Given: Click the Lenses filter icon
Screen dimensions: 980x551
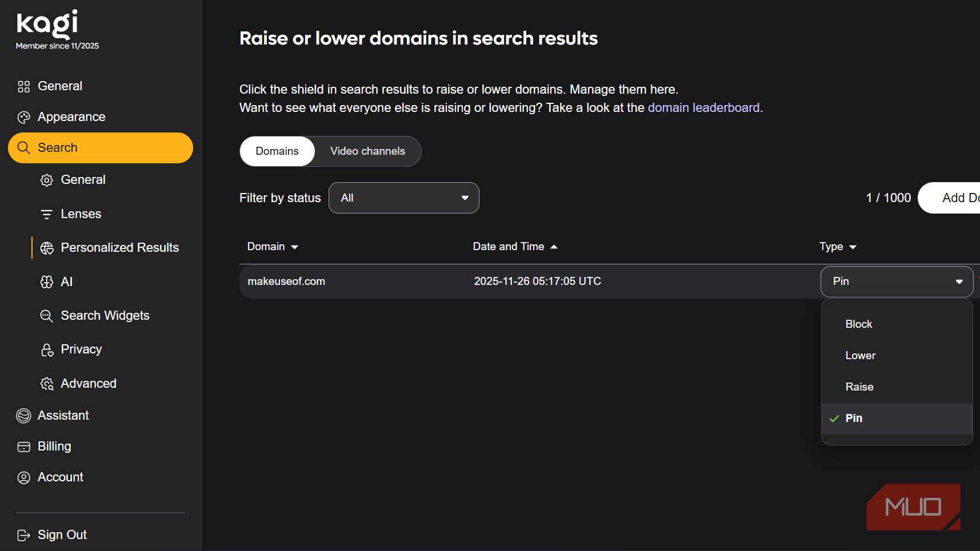Looking at the screenshot, I should pos(47,214).
